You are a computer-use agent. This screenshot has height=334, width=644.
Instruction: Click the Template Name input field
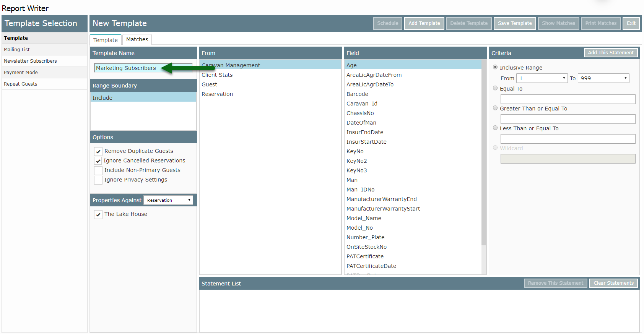click(143, 68)
